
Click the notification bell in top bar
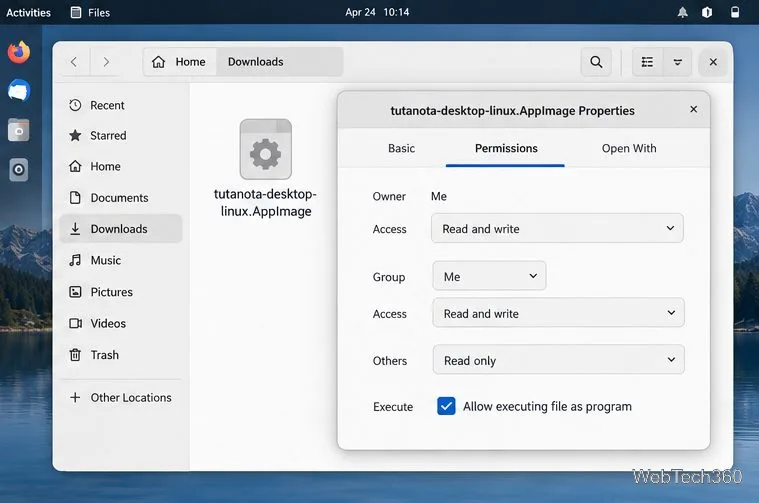[683, 13]
